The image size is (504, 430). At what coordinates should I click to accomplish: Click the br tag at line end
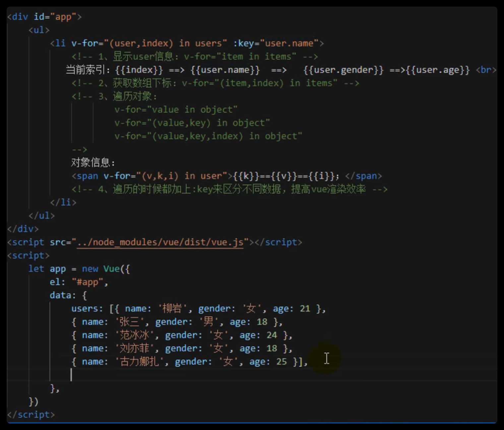(486, 70)
